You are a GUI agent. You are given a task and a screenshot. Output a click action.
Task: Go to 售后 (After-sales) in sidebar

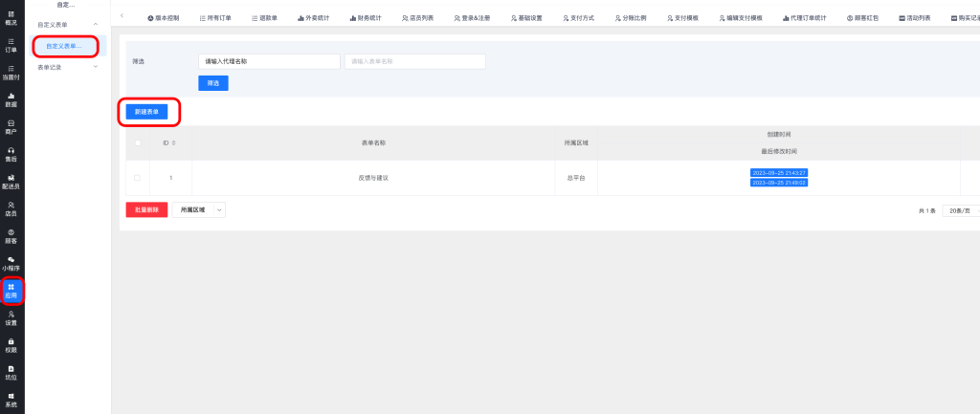11,154
